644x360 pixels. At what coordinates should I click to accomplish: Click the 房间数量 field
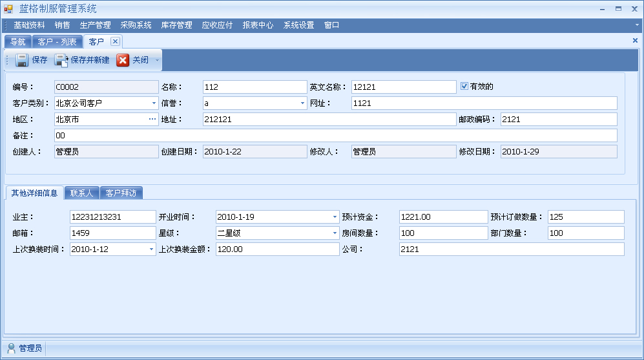point(443,233)
